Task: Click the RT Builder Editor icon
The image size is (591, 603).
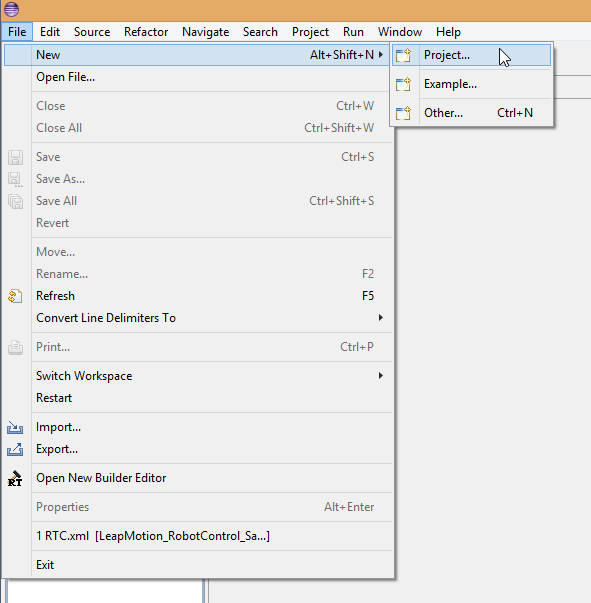Action: 15,478
